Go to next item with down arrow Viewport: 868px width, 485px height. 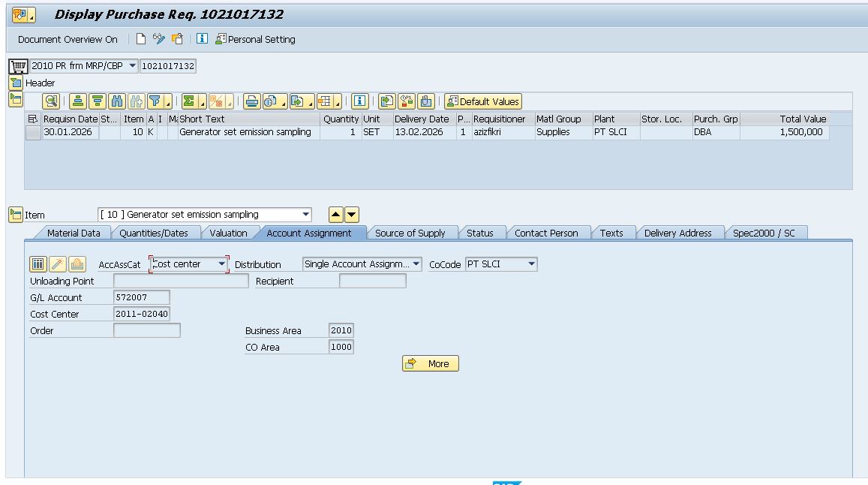pos(352,215)
